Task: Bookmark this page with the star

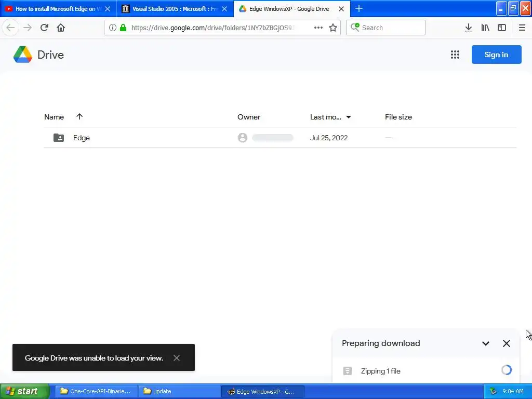Action: [333, 28]
